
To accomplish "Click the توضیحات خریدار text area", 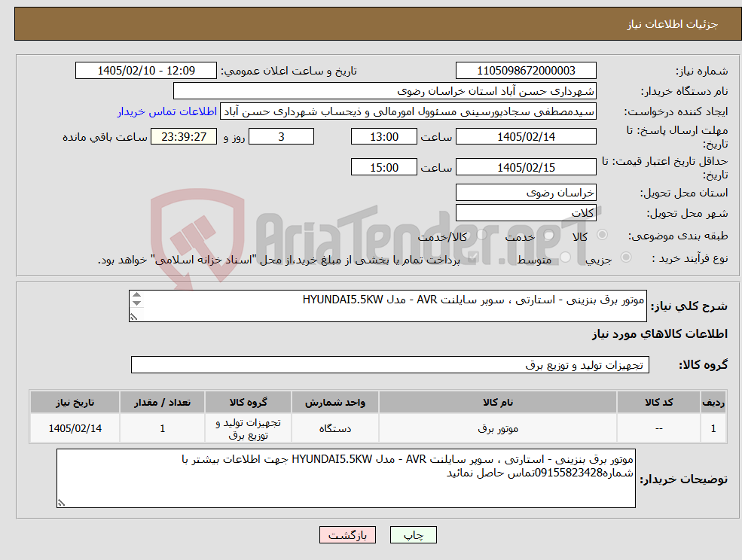I will click(346, 479).
